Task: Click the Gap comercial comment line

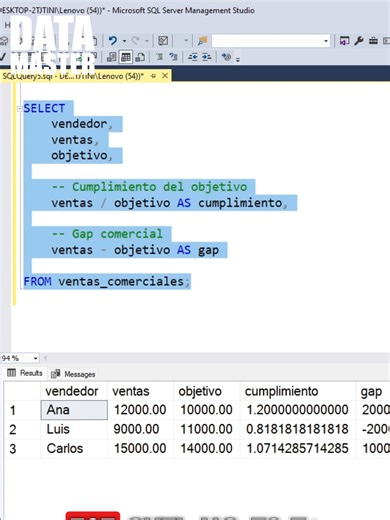Action: coord(107,234)
